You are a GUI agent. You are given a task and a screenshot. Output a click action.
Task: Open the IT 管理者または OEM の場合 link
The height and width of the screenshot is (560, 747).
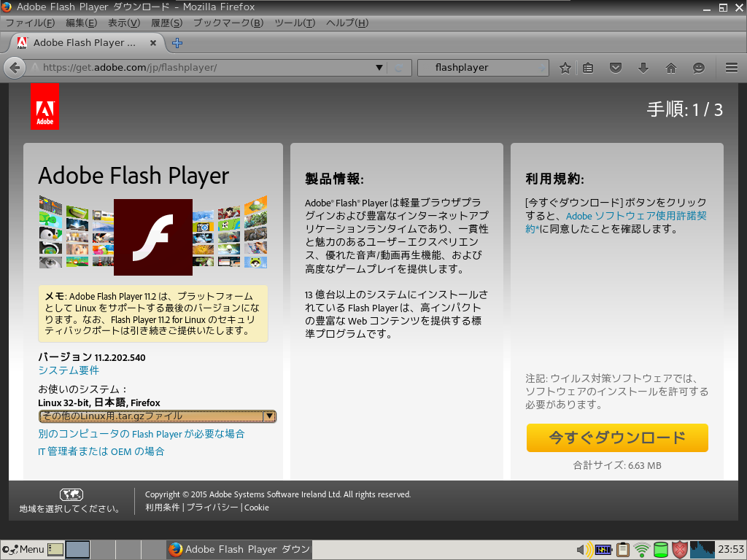(101, 451)
